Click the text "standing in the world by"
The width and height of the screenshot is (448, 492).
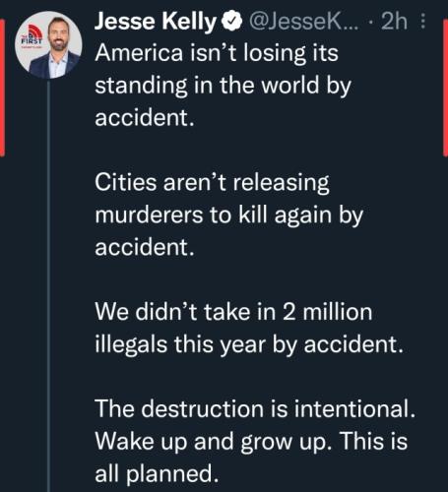[x=224, y=86]
